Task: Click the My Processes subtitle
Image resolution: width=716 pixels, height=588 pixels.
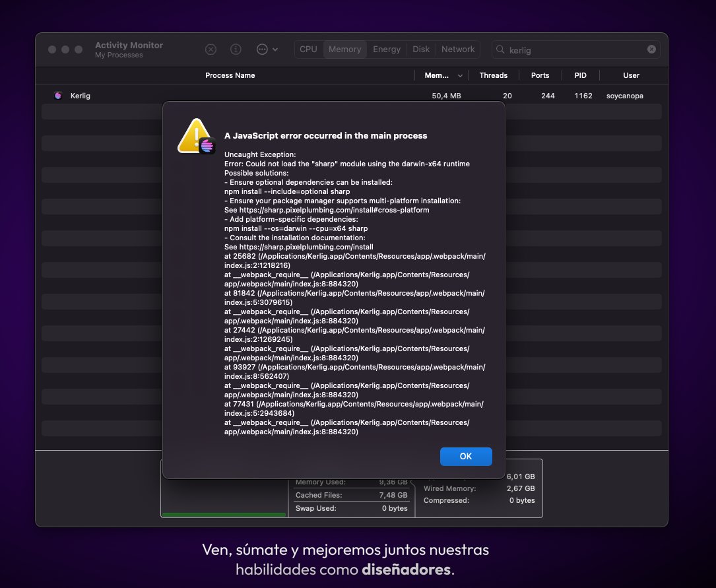Action: (x=119, y=55)
